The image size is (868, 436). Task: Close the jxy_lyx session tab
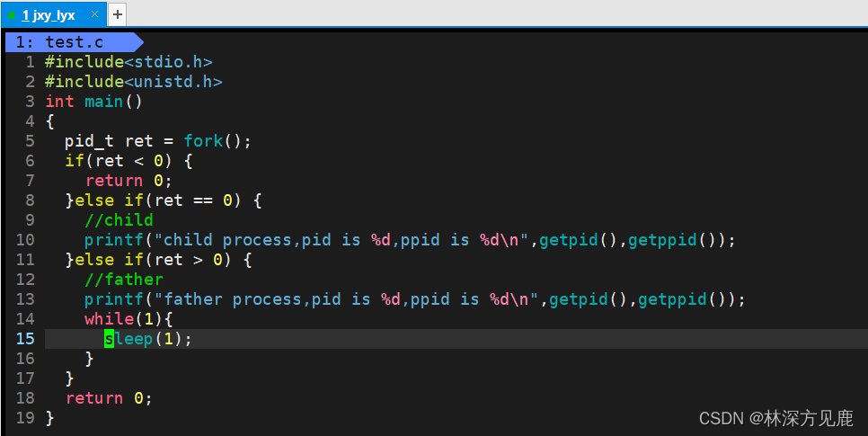click(94, 14)
